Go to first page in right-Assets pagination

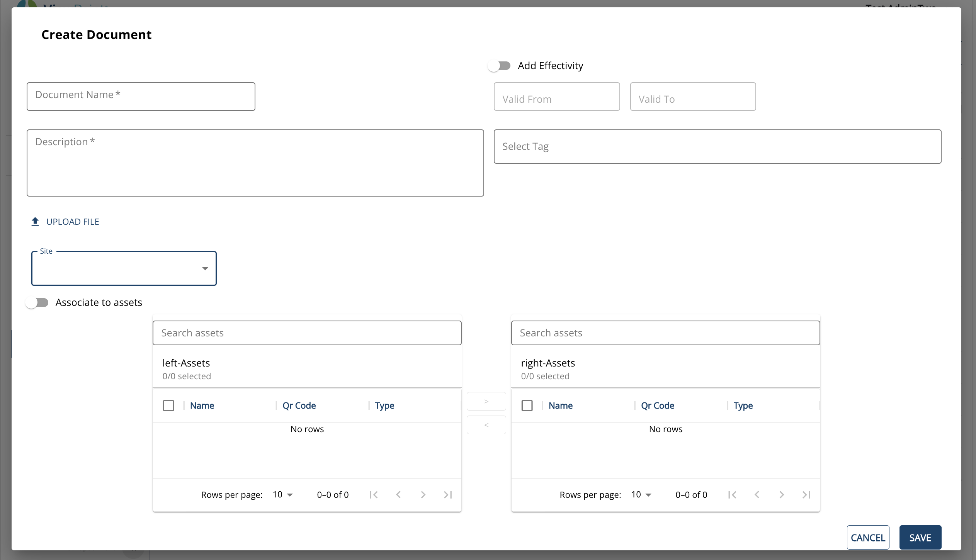click(x=731, y=495)
